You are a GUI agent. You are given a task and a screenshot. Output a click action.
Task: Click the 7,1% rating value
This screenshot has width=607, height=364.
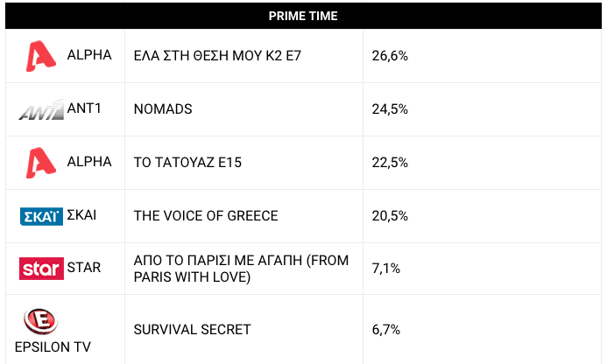click(386, 269)
